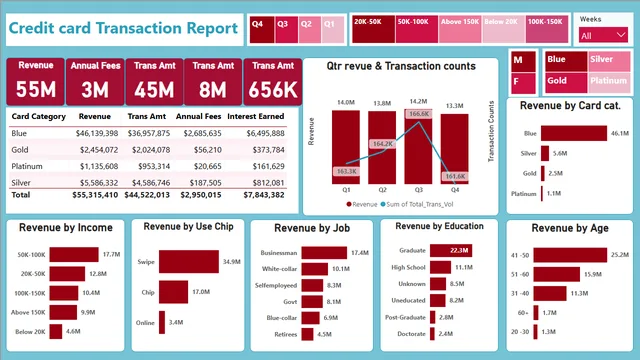Sort table by Annual Fees column header
Viewport: 640px width, 360px height.
(x=198, y=116)
